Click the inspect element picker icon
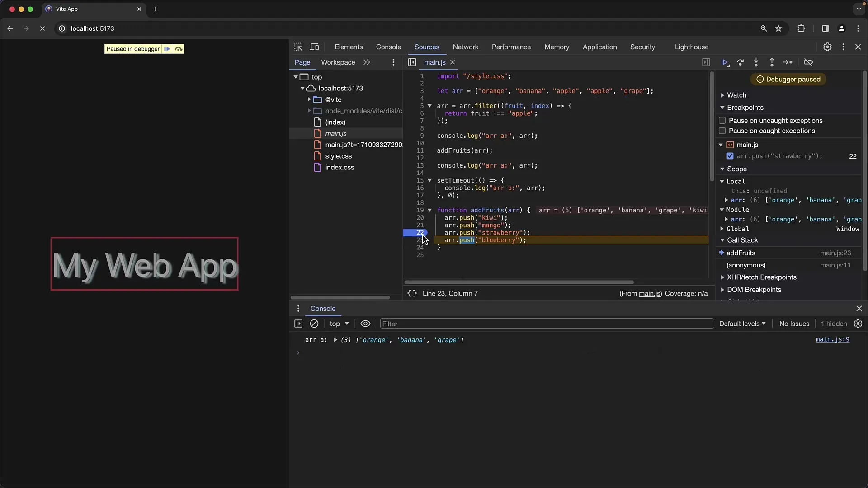Image resolution: width=868 pixels, height=488 pixels. tap(298, 47)
